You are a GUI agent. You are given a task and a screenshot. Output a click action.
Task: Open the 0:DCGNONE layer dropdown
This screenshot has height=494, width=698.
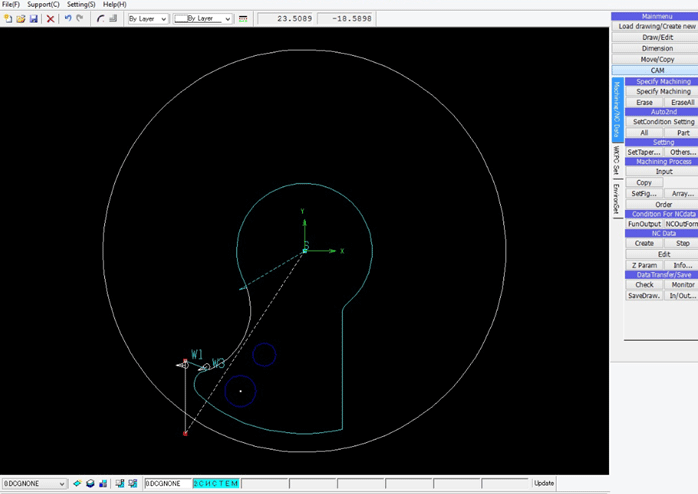[x=35, y=483]
